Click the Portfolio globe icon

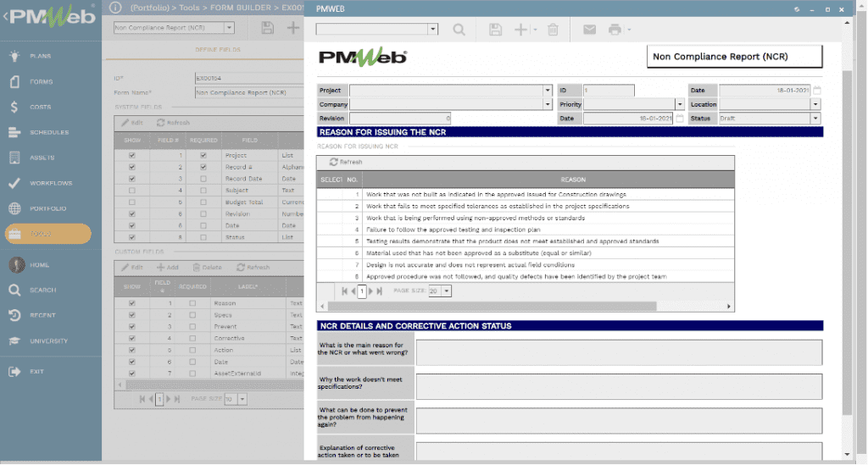(14, 208)
